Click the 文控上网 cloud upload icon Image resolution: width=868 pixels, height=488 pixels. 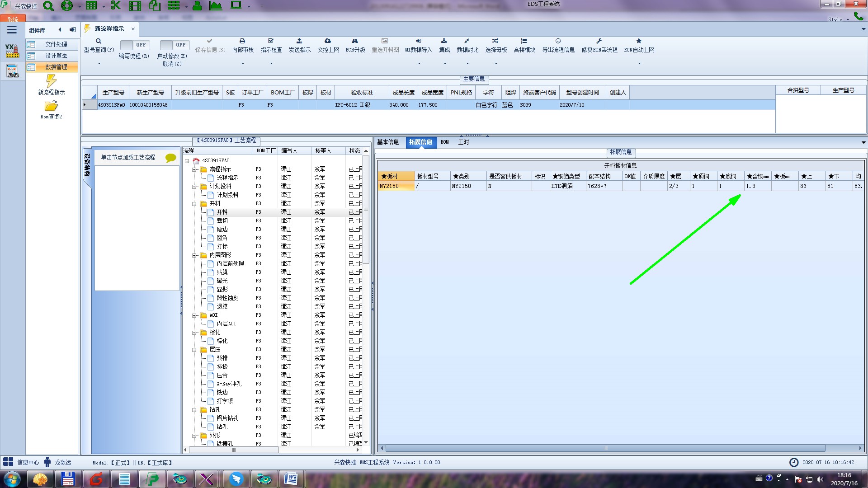pyautogui.click(x=328, y=41)
